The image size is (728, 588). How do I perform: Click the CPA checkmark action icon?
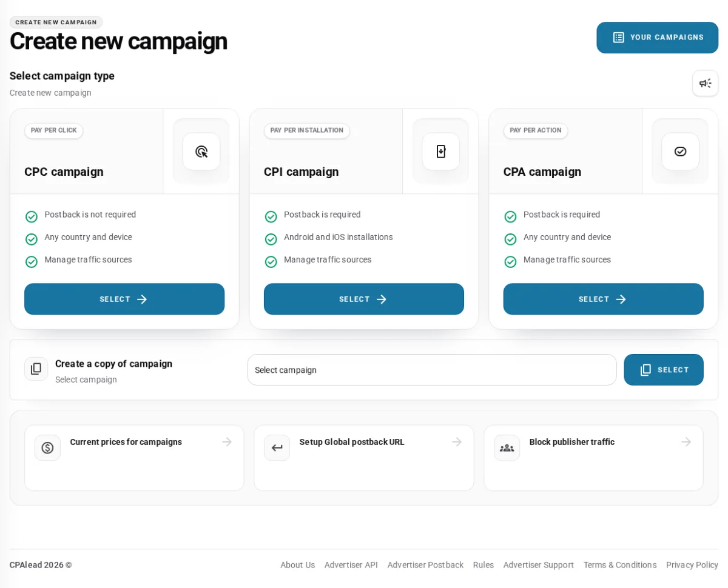(680, 152)
